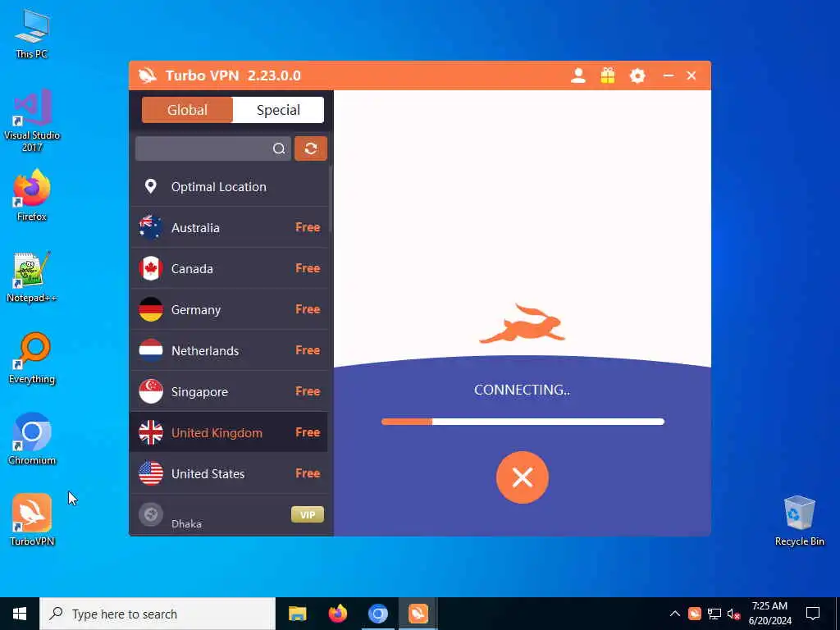Select the Everything desktop shortcut
Image resolution: width=840 pixels, height=630 pixels.
tap(32, 358)
